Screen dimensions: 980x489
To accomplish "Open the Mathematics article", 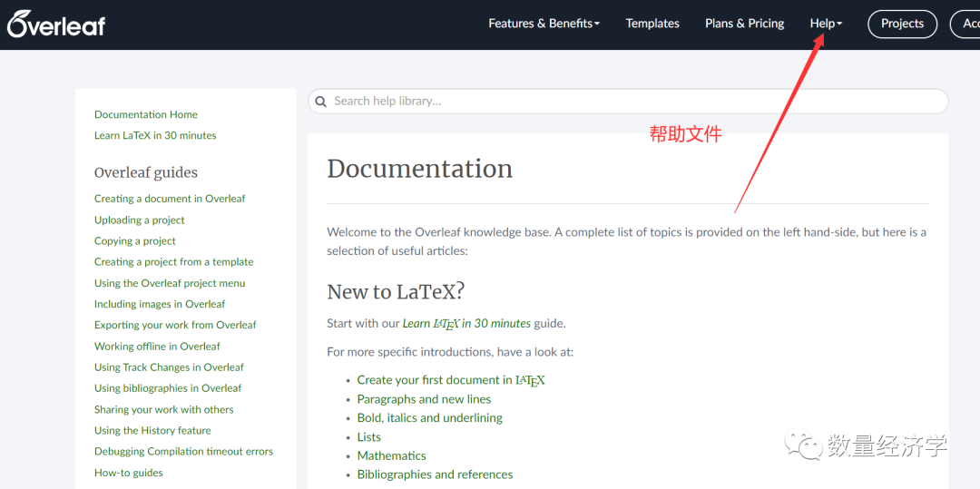I will [391, 456].
